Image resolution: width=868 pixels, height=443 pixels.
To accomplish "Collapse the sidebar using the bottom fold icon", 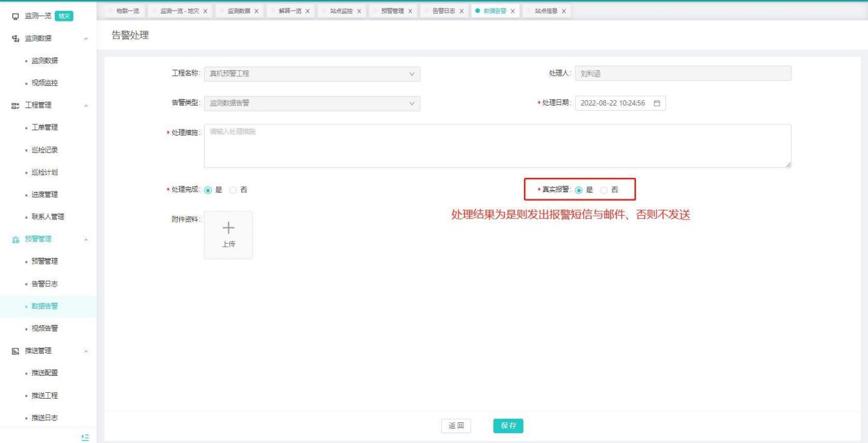I will tap(85, 436).
